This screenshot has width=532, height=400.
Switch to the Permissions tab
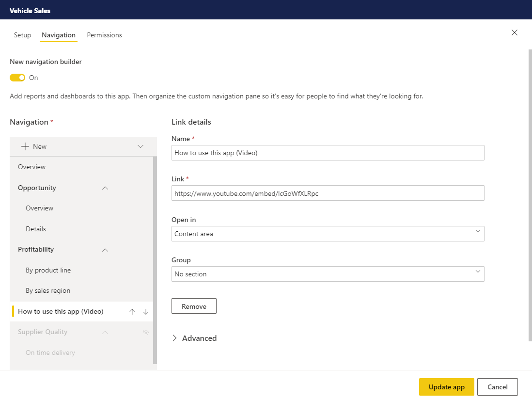pyautogui.click(x=104, y=35)
